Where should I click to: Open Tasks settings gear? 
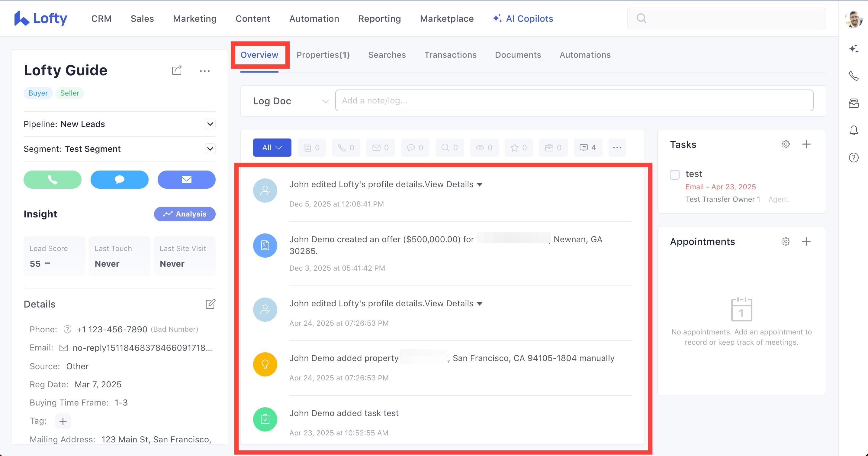pyautogui.click(x=786, y=144)
